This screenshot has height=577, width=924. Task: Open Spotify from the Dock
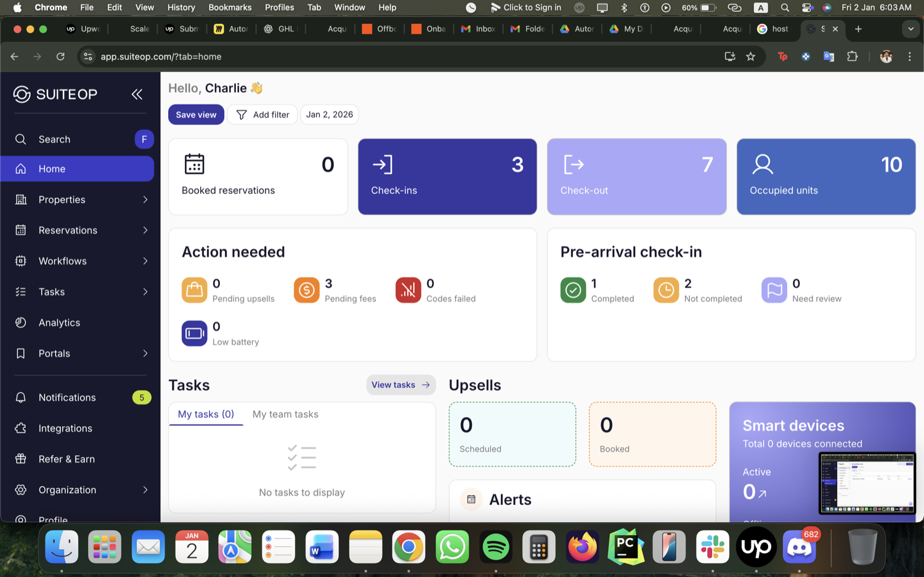496,547
